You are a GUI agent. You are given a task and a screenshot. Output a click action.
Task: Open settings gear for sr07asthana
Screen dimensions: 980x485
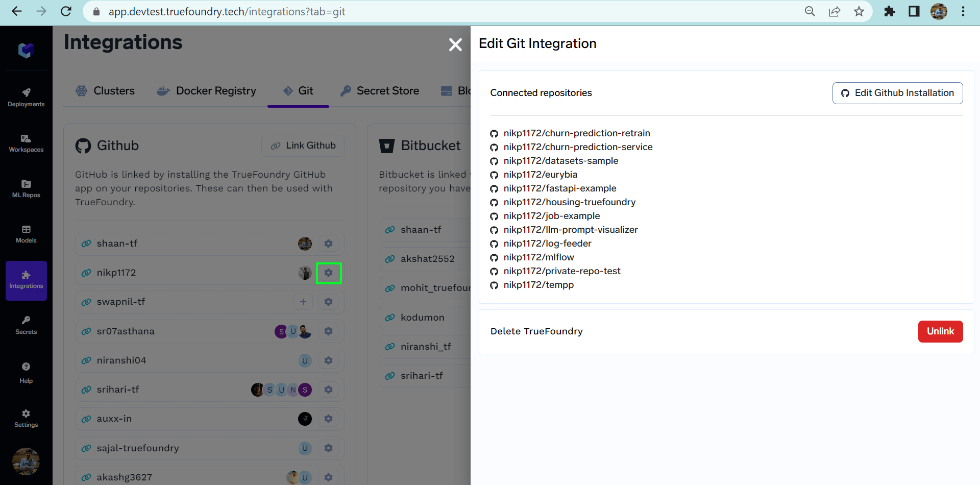click(328, 331)
